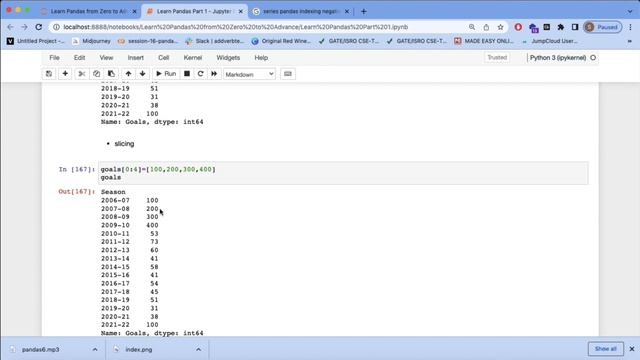Open the View menu

click(x=106, y=58)
